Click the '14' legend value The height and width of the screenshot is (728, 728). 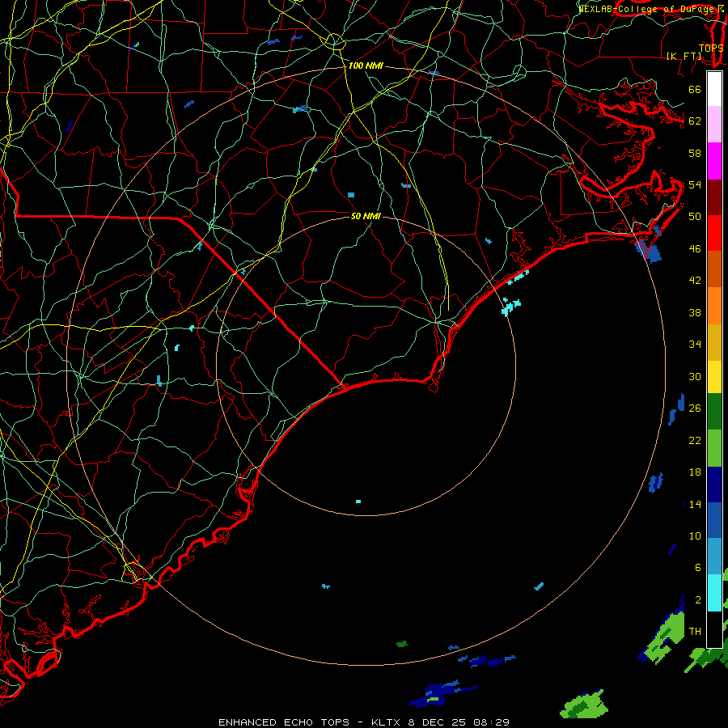click(695, 504)
